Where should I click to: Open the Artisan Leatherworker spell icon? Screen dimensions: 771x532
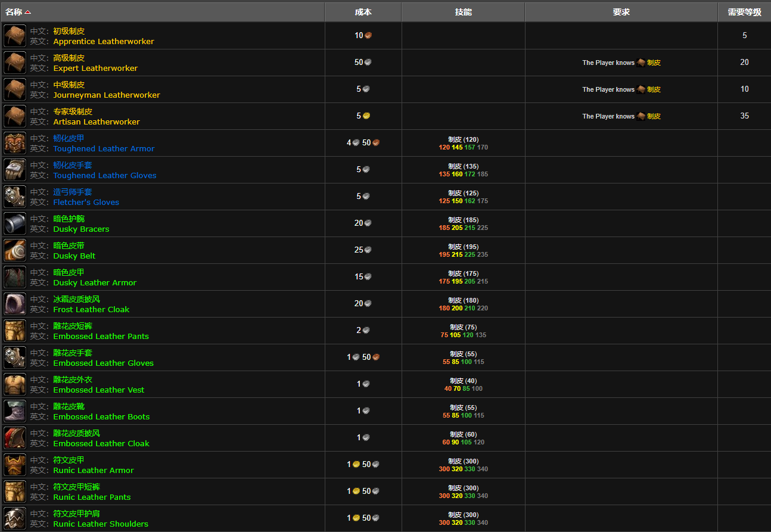pos(15,116)
